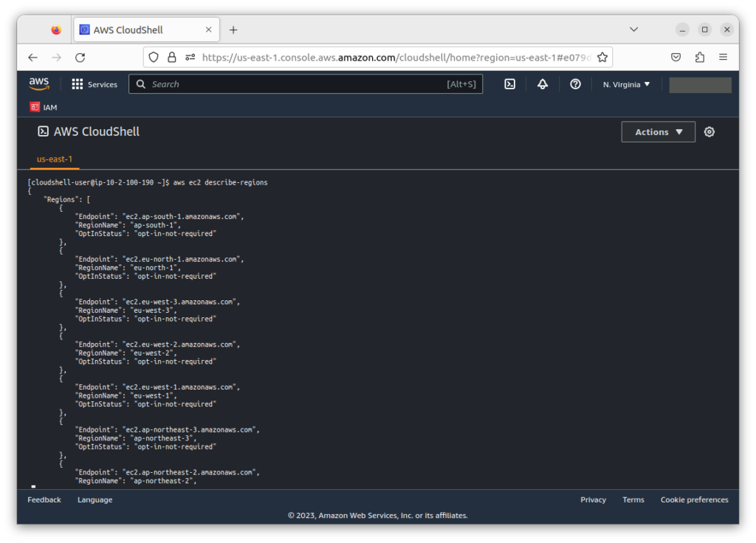Close the AWS CloudShell browser tab

point(208,30)
